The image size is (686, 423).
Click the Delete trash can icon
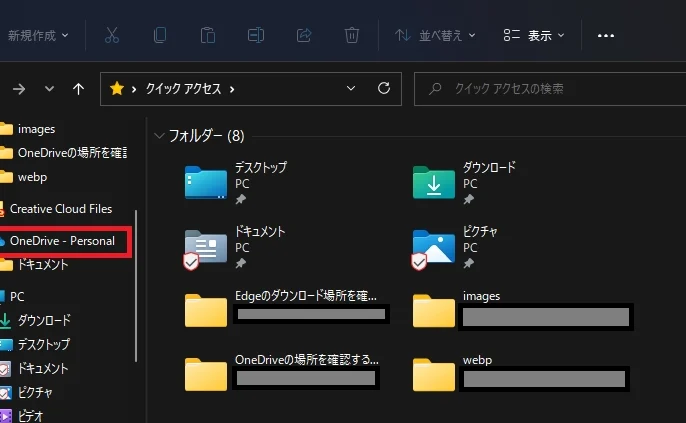(x=352, y=35)
